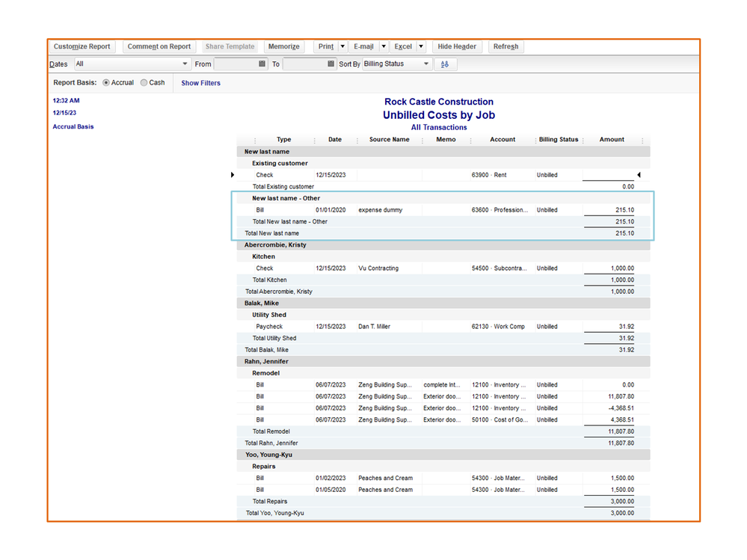Image resolution: width=747 pixels, height=560 pixels.
Task: Click the Account column header
Action: pyautogui.click(x=502, y=140)
